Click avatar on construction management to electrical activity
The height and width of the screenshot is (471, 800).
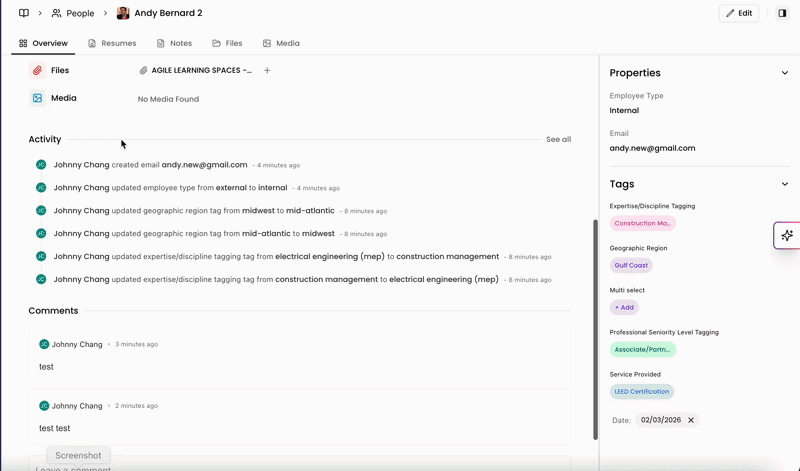[41, 279]
